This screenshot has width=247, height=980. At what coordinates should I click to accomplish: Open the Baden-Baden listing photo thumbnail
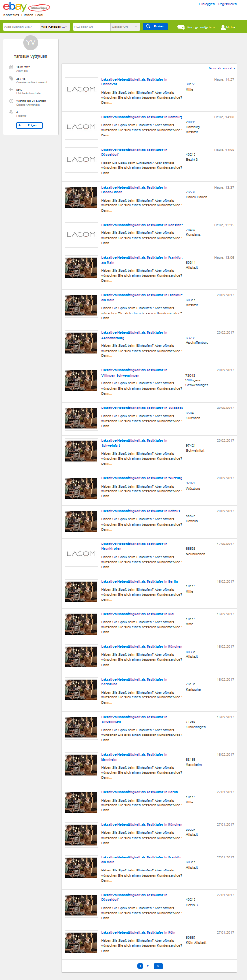(x=81, y=197)
